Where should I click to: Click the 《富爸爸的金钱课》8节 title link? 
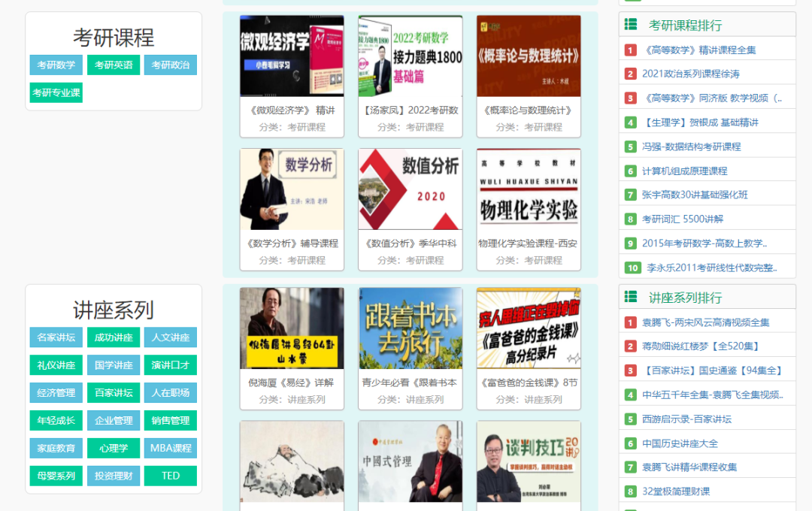coord(529,382)
